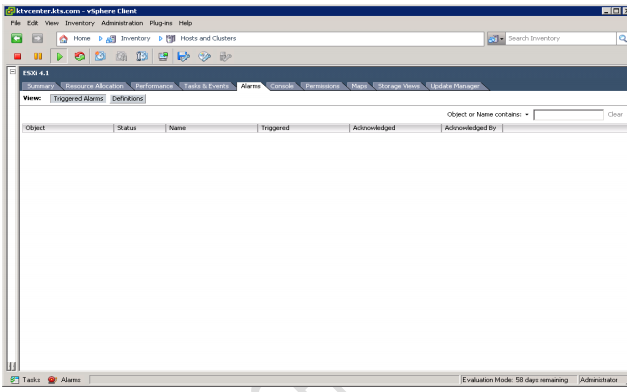The image size is (633, 392).
Task: Open the Administration menu
Action: [x=122, y=23]
